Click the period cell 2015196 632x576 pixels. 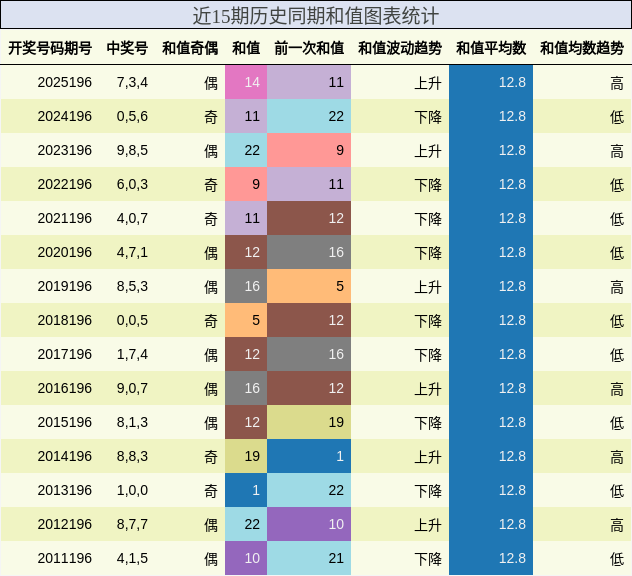pyautogui.click(x=65, y=422)
